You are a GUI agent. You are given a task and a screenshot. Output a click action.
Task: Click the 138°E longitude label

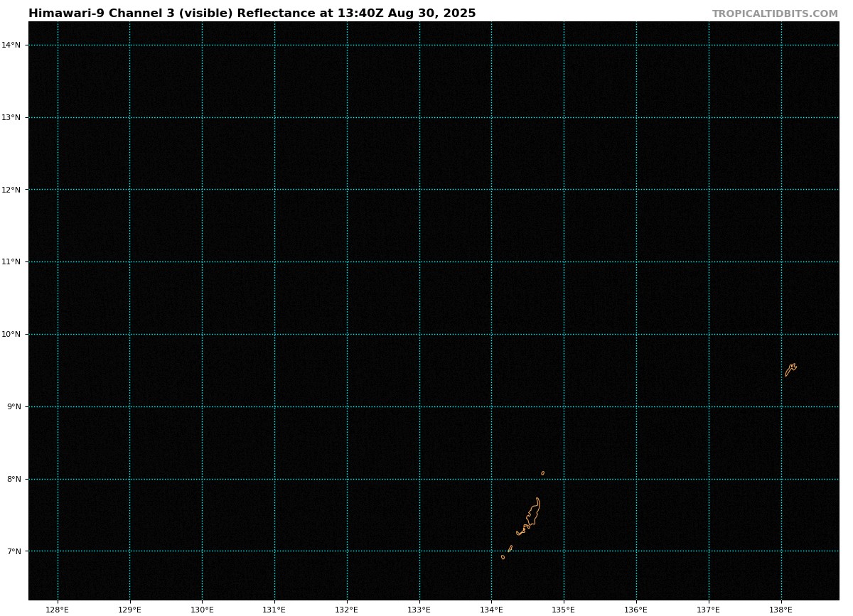[x=781, y=610]
